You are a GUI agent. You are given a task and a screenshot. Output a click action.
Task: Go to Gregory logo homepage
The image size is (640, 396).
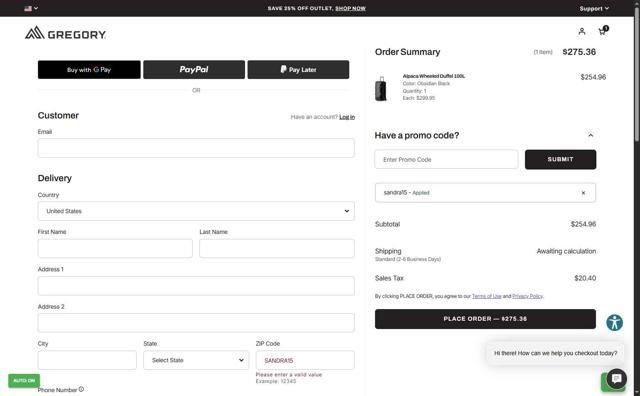point(65,33)
